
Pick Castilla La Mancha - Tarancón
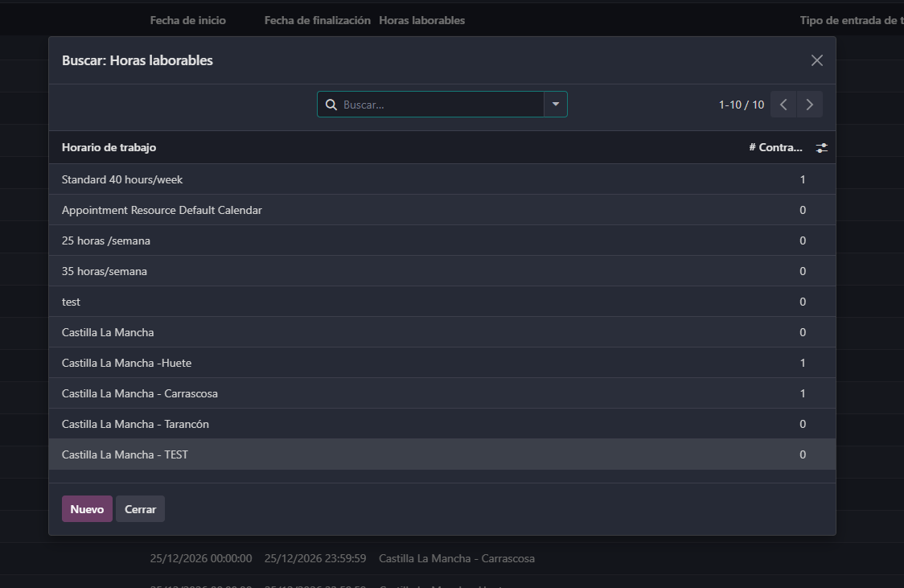tap(135, 424)
